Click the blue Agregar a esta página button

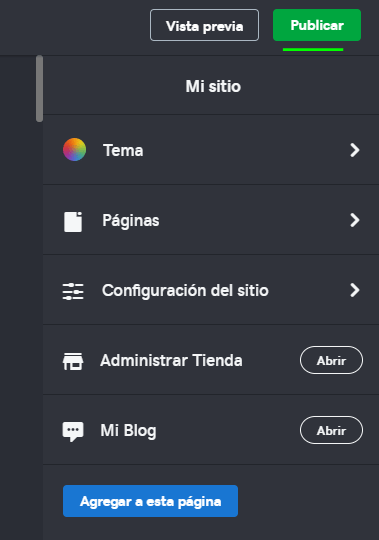click(150, 501)
